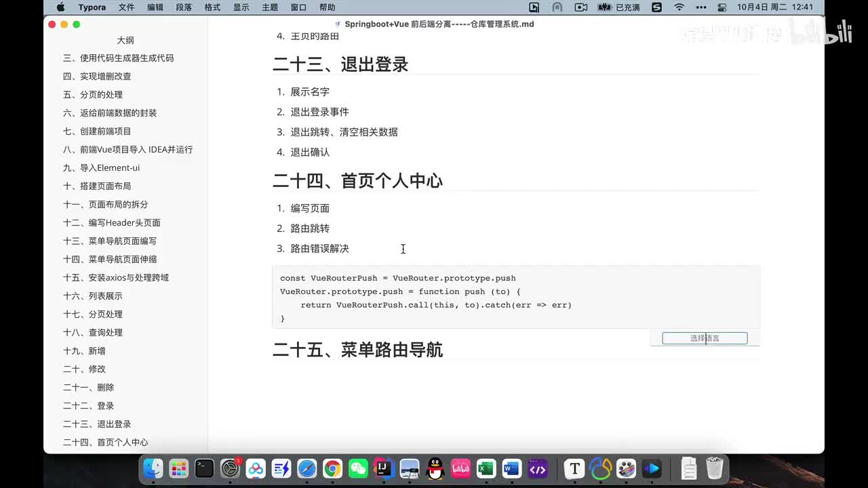Open Typora from the dock
The image size is (868, 488).
575,468
